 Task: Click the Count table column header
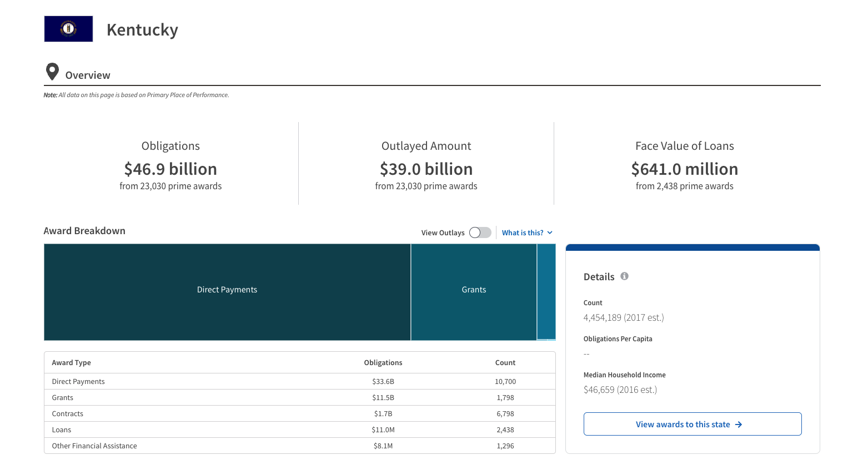click(x=505, y=363)
